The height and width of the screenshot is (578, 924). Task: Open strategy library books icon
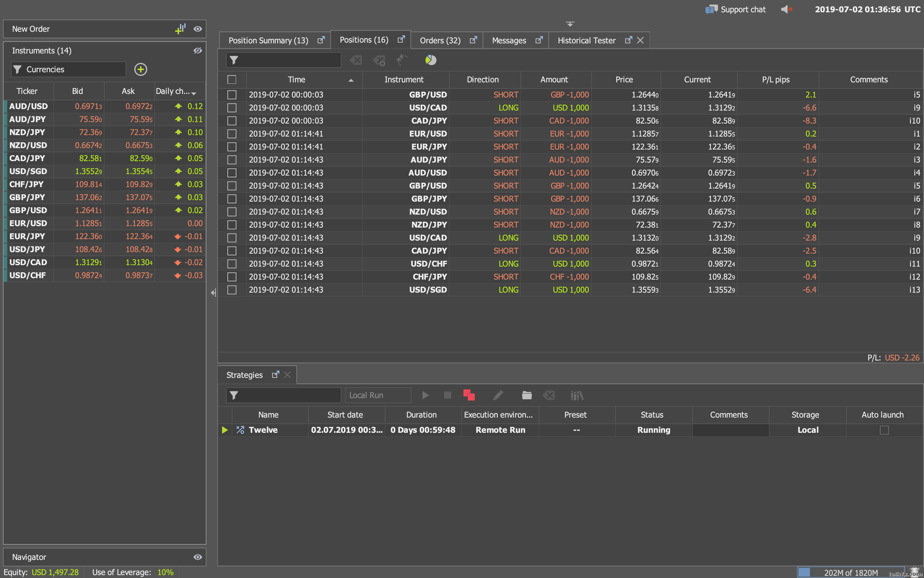coord(577,395)
